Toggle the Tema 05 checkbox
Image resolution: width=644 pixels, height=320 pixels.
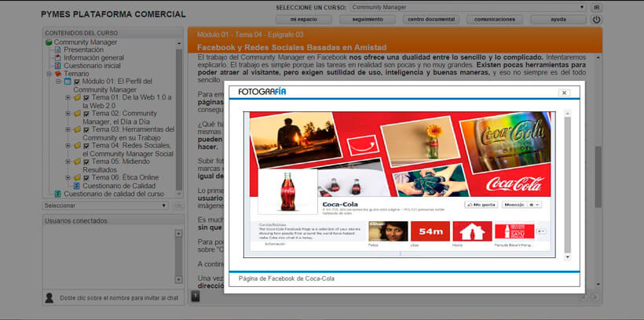(86, 162)
